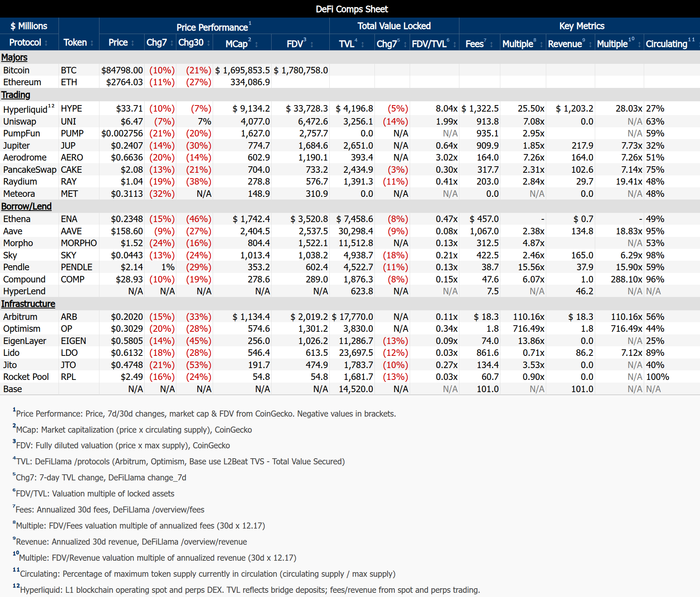The image size is (700, 597).
Task: Click sort arrows next to Multiple¹⁰ header
Action: click(x=640, y=44)
